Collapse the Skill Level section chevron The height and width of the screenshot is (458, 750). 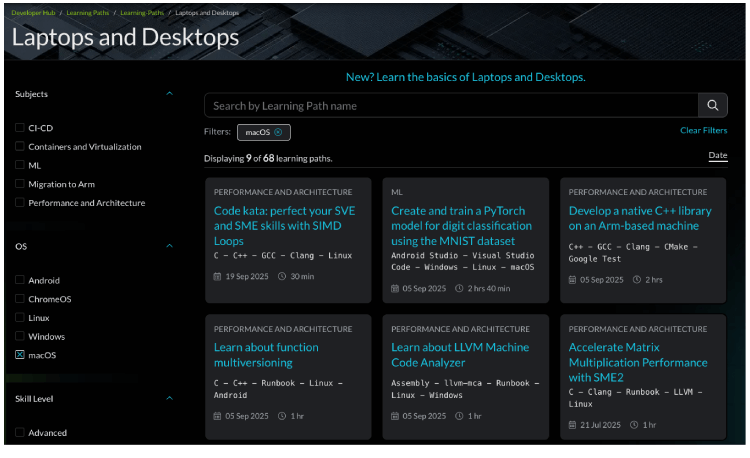pyautogui.click(x=169, y=398)
